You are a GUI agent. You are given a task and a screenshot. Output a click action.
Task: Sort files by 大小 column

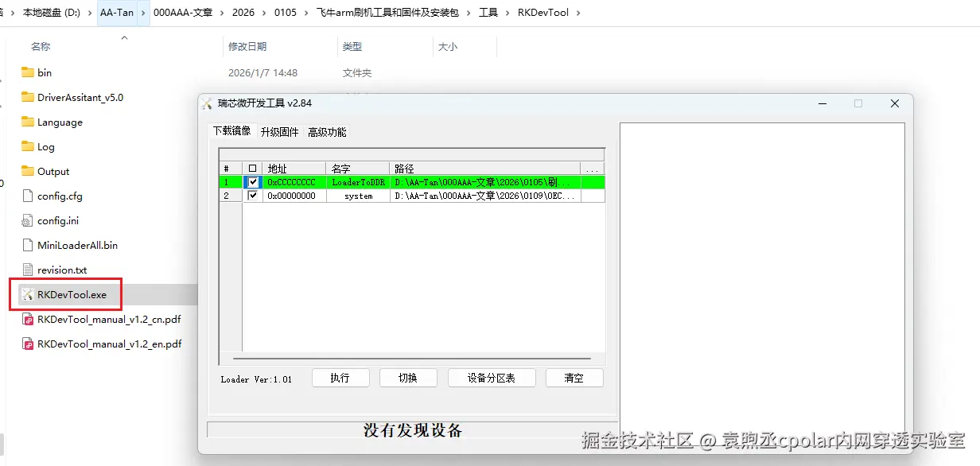click(448, 47)
